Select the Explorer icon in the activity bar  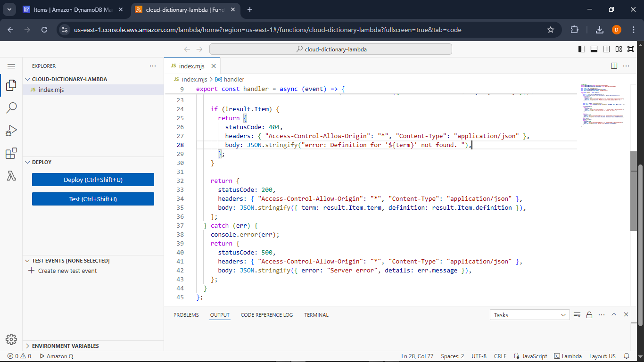tap(11, 85)
